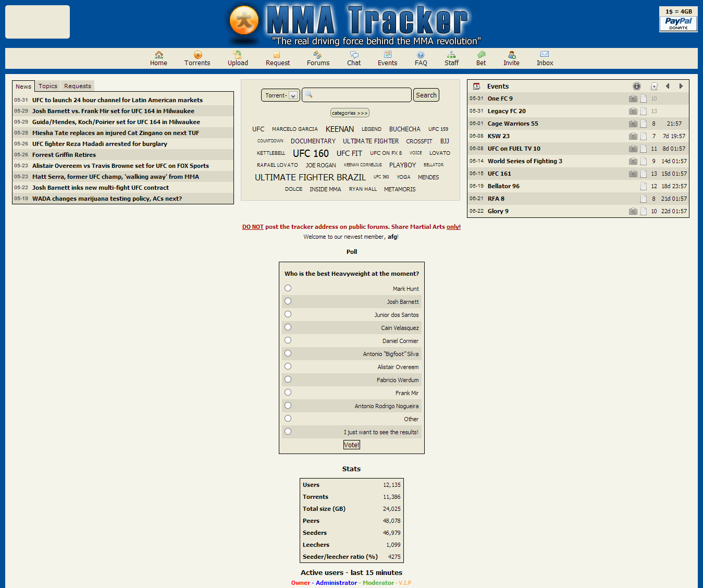
Task: Open the Inbox in the navigation bar
Action: [545, 58]
